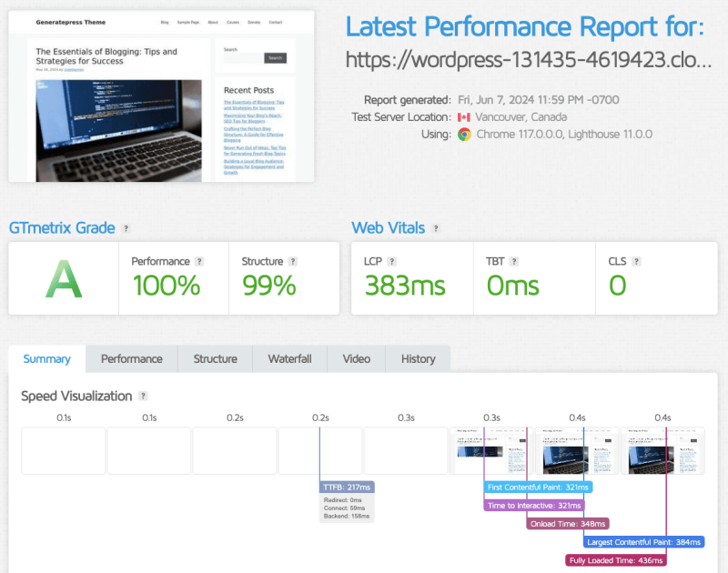This screenshot has height=573, width=728.
Task: Click the grade A letter
Action: point(64,279)
